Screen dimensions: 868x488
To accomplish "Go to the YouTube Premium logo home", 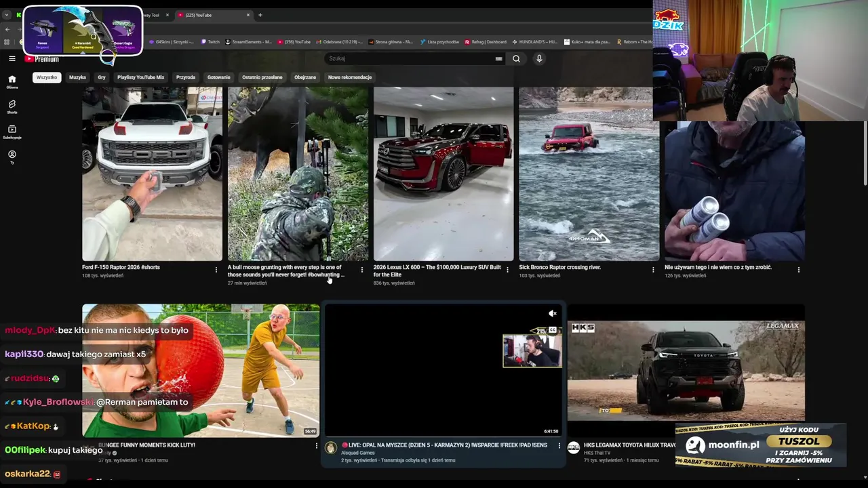I will pyautogui.click(x=42, y=59).
